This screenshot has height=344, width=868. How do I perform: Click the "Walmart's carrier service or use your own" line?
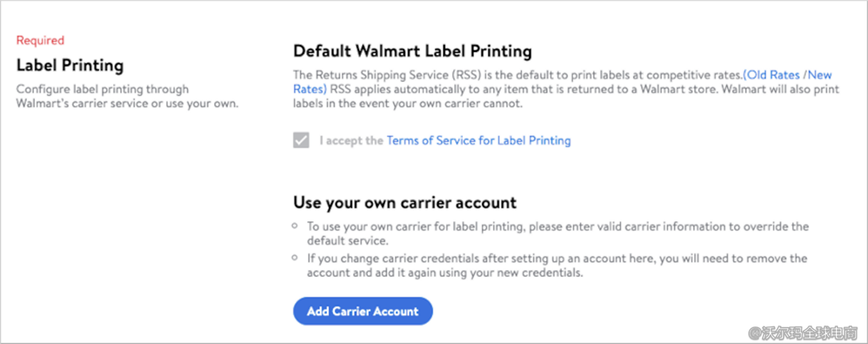click(127, 104)
